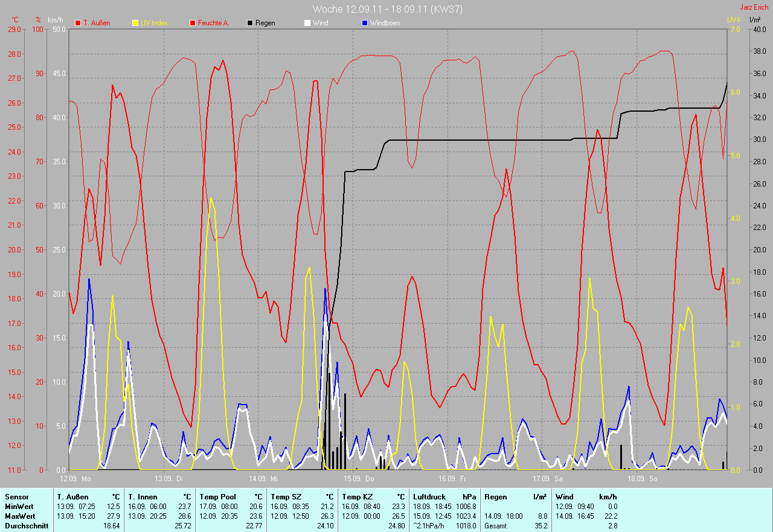773x532 pixels.
Task: Click the 'Gesamt:' label in the Regen column
Action: (496, 526)
